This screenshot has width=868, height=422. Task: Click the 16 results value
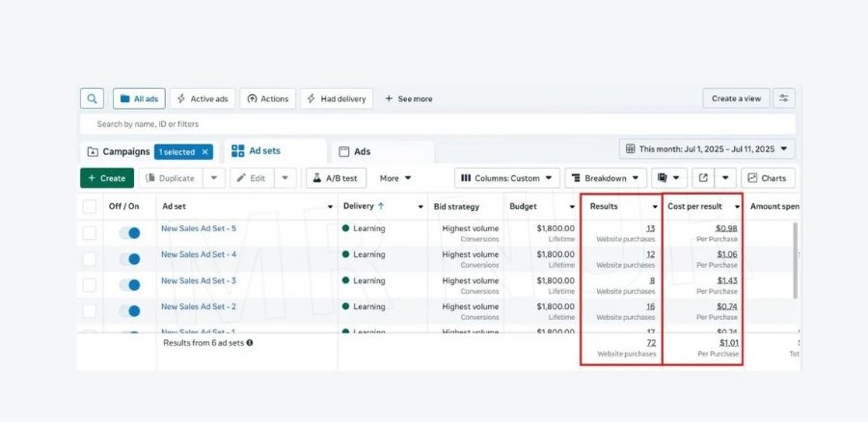650,306
